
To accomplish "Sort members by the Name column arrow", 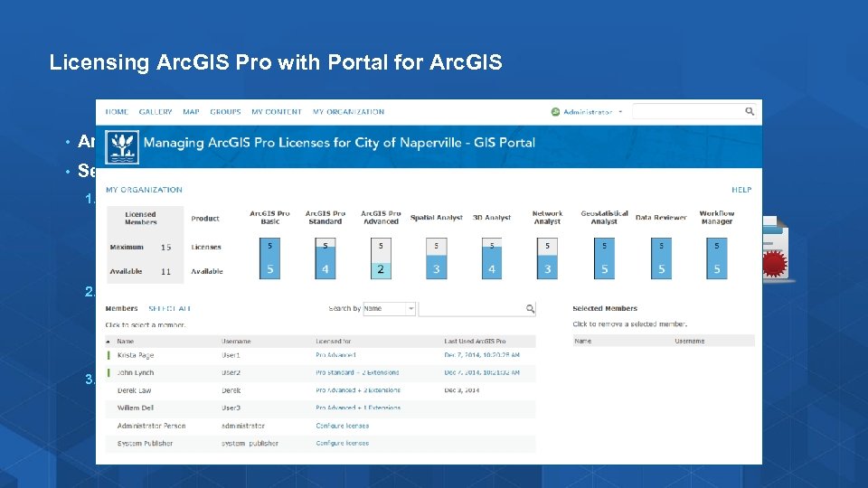I will pos(108,342).
